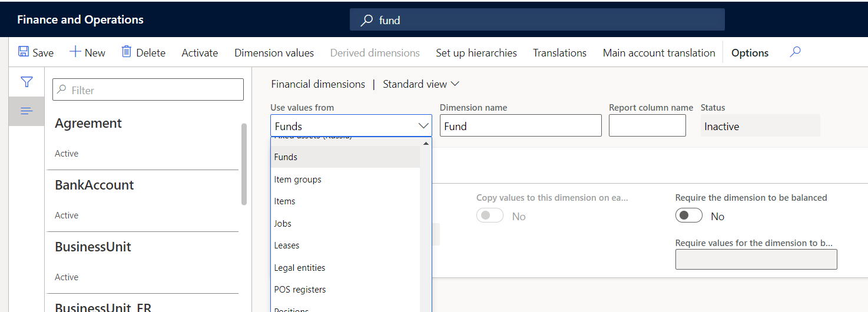Toggle Copy values to this dimension switch

click(490, 215)
